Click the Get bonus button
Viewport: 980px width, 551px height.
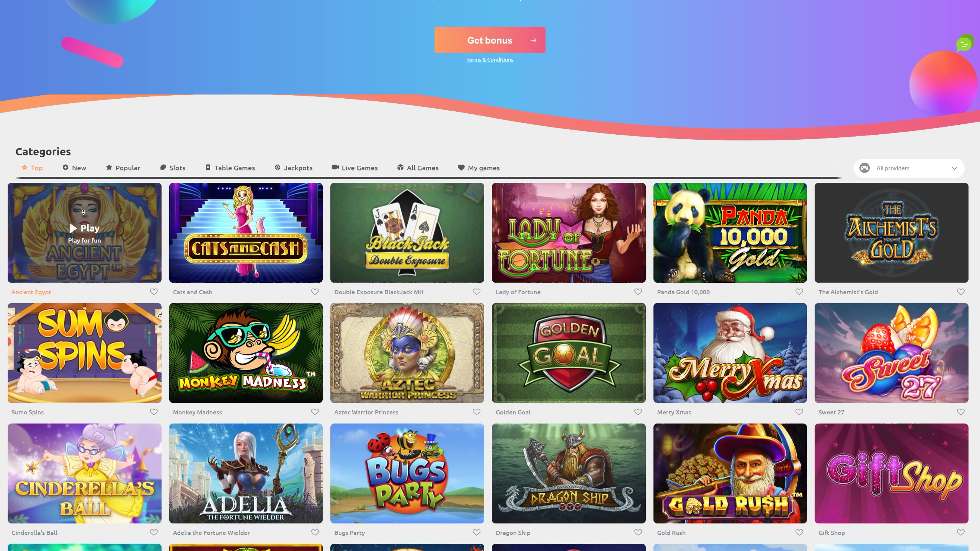490,40
